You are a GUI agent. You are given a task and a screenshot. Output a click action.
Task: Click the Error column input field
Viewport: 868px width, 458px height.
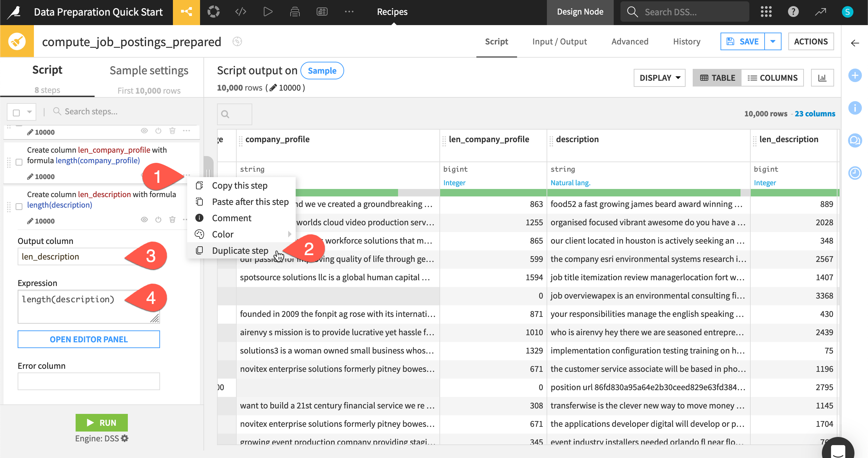pyautogui.click(x=88, y=381)
